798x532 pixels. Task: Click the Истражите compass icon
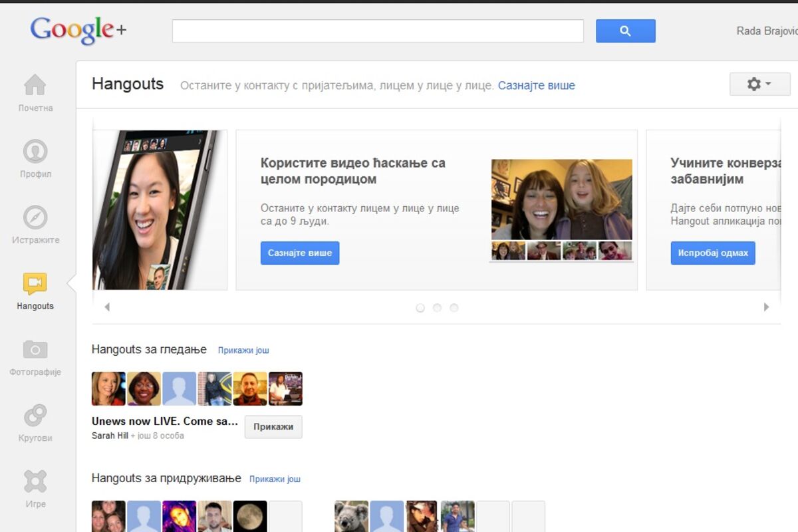click(35, 217)
